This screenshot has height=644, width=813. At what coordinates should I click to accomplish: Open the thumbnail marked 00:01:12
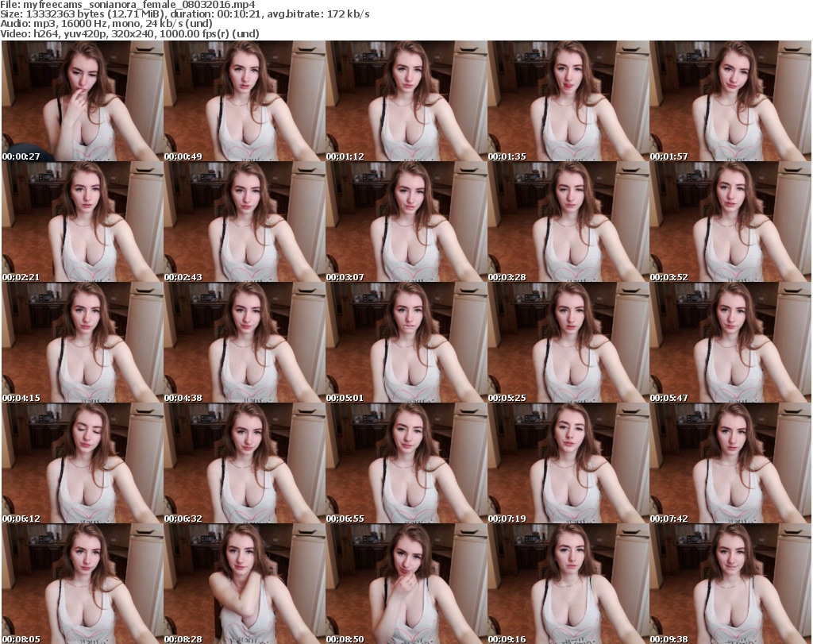tap(406, 101)
